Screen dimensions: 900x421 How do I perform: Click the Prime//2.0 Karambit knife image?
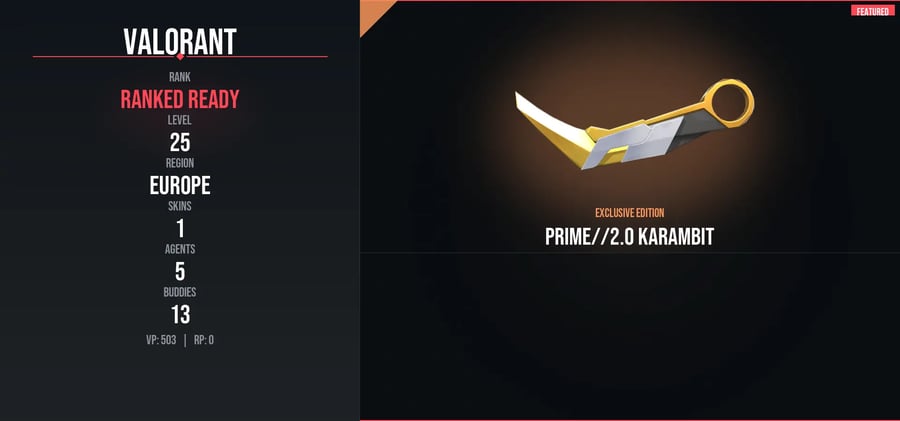pos(634,124)
